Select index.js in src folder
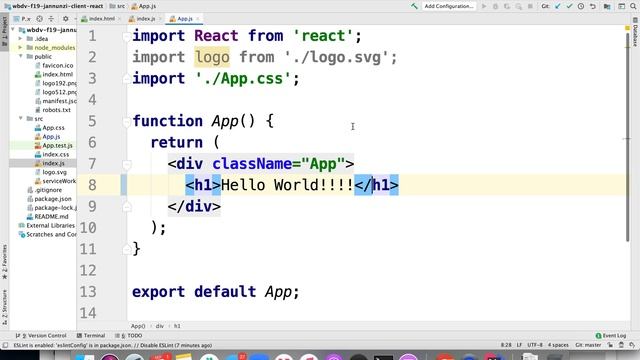The height and width of the screenshot is (360, 640). [x=50, y=163]
